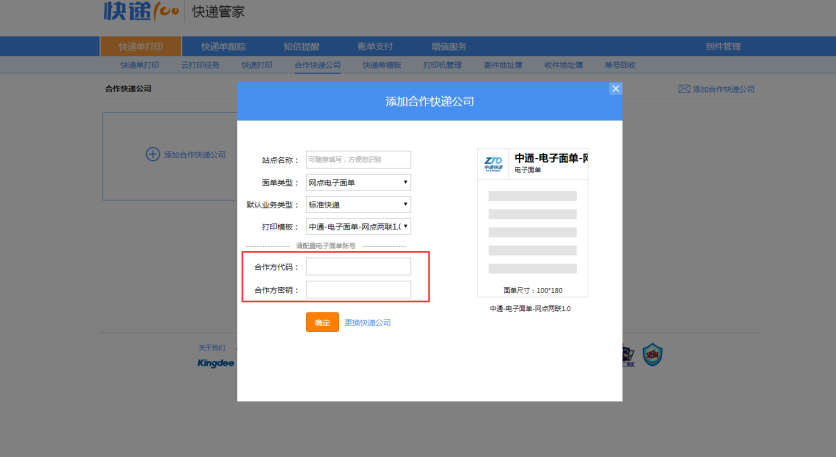Click the envelope icon near 添加合作快递公司
This screenshot has width=836, height=457.
coord(684,89)
